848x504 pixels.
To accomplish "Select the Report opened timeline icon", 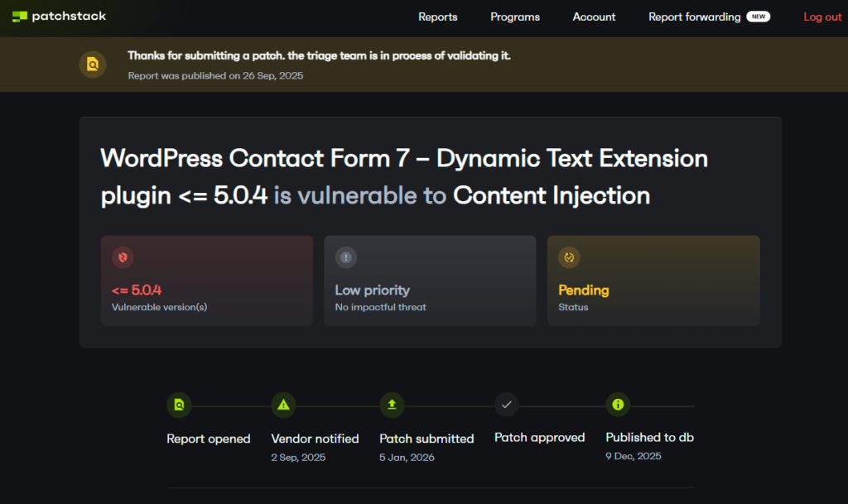I will point(179,405).
